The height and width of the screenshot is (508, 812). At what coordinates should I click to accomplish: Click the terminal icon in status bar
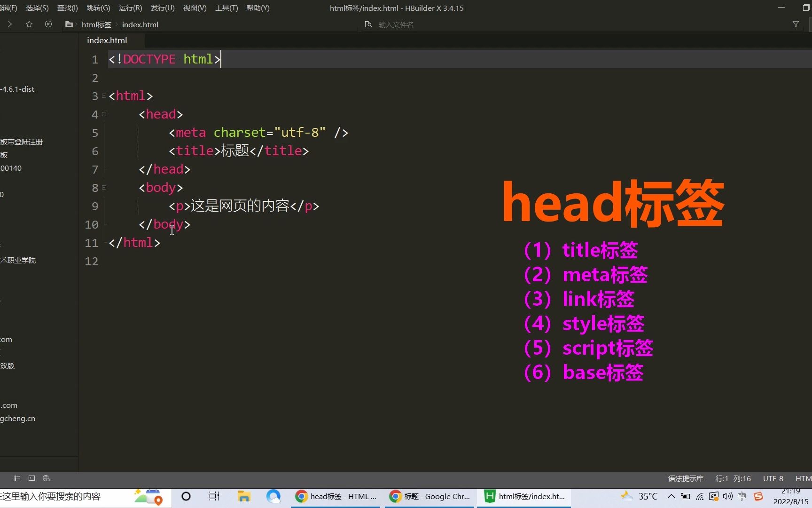31,478
